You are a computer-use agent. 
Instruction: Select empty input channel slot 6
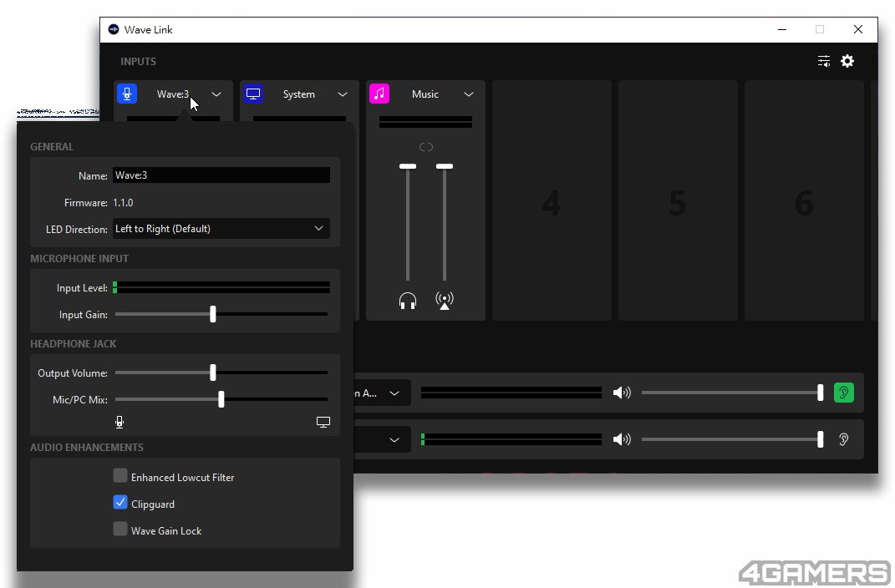point(804,200)
